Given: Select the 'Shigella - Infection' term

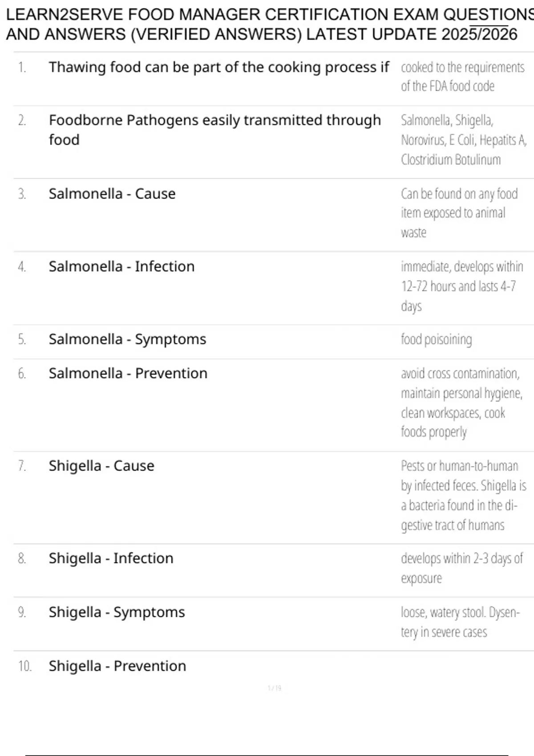Looking at the screenshot, I should [111, 558].
